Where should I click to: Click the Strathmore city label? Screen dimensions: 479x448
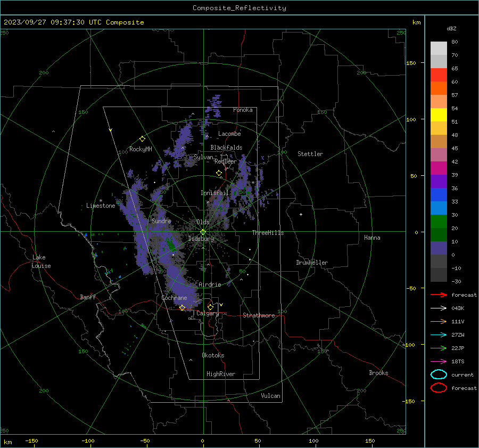259,315
